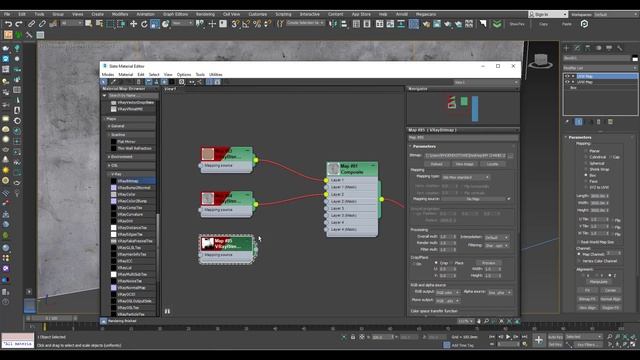The width and height of the screenshot is (640, 360).
Task: Click the Undo arrow in main toolbar
Action: (8, 24)
